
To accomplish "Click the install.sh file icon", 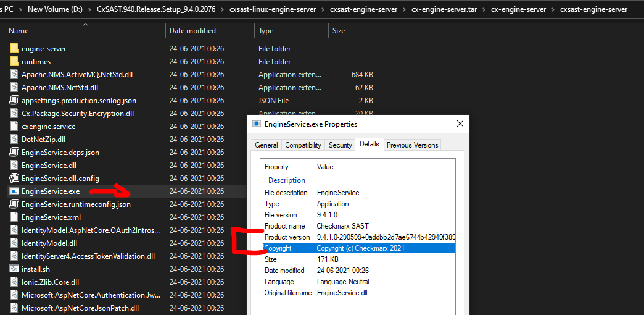I will click(14, 269).
